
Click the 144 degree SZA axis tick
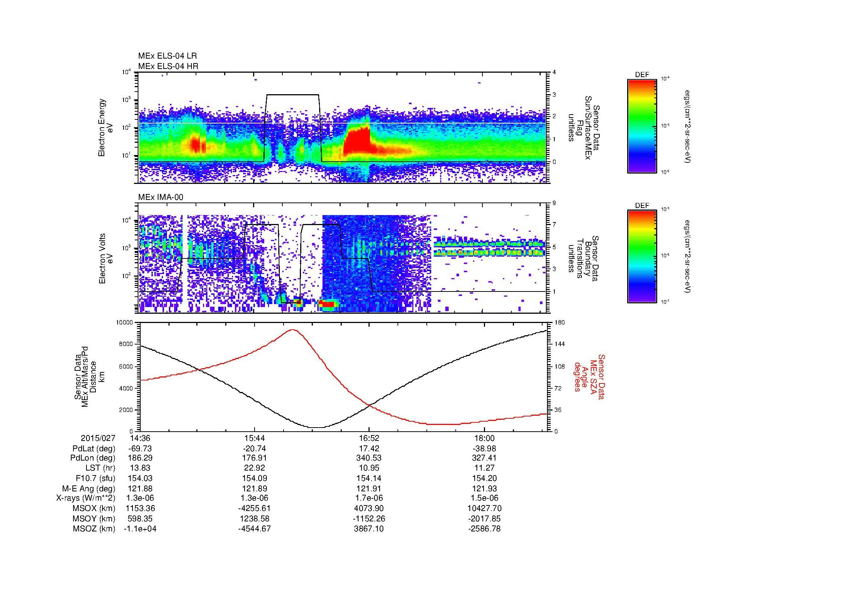point(560,344)
